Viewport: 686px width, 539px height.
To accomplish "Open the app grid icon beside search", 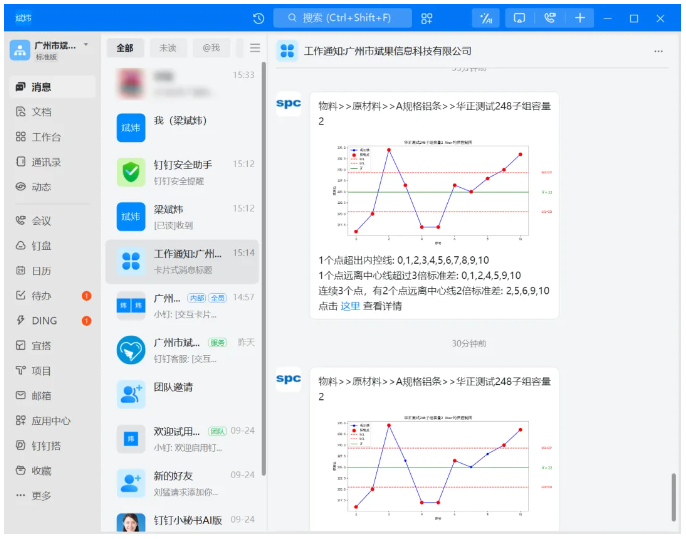I will 427,18.
